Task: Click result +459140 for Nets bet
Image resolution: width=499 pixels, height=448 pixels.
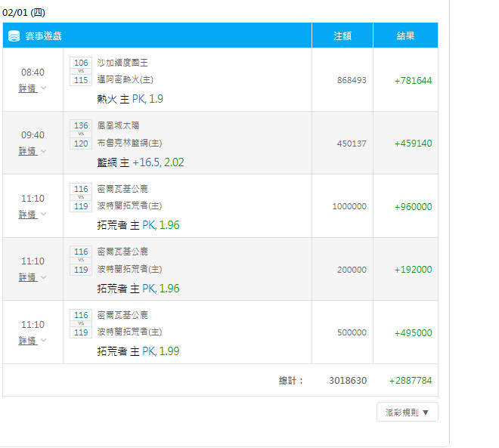Action: tap(413, 144)
